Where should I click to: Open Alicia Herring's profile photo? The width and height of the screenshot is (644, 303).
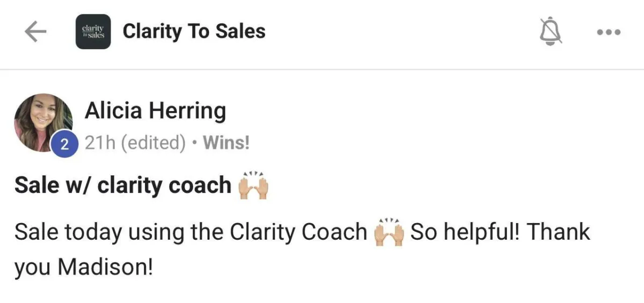click(43, 122)
